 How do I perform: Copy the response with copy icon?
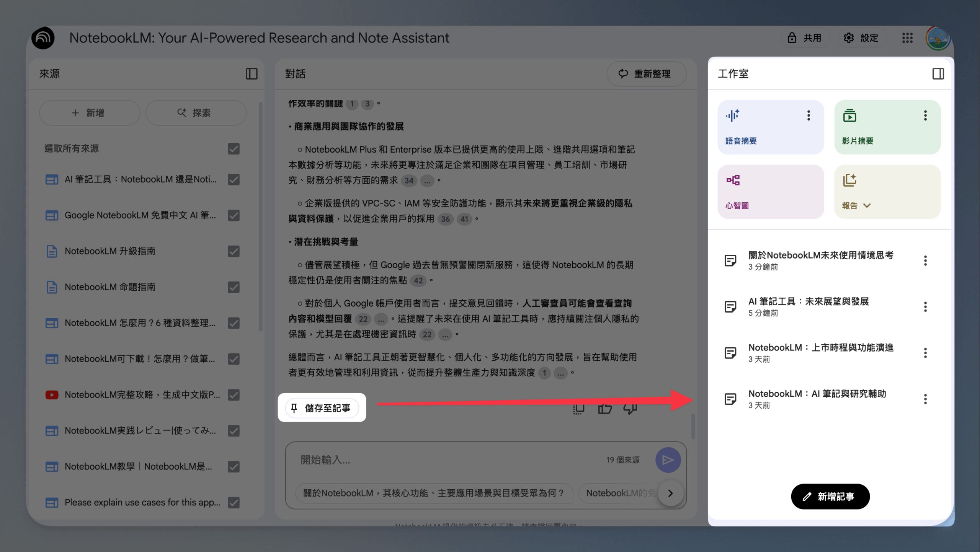tap(578, 409)
